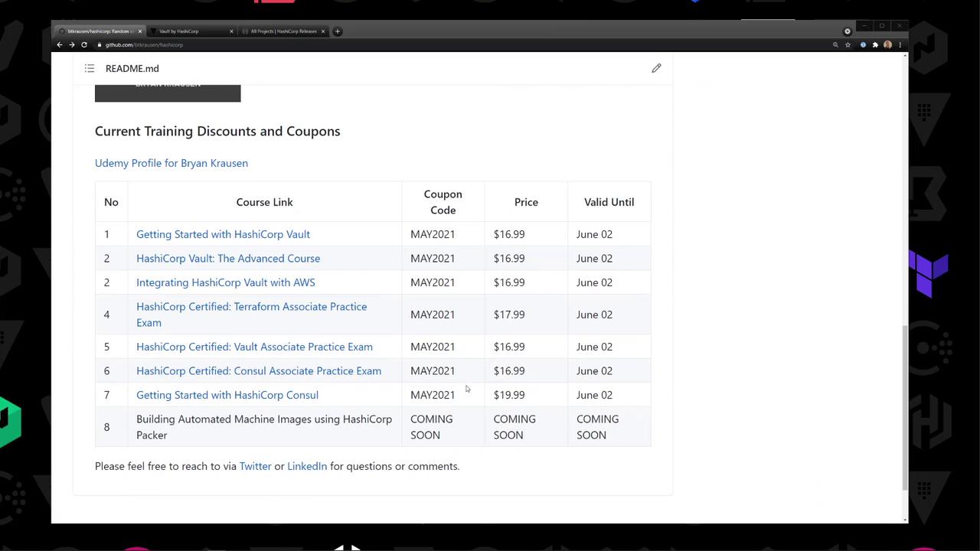This screenshot has width=980, height=551.
Task: Click the page vertical scrollbar thumb
Action: [904, 406]
